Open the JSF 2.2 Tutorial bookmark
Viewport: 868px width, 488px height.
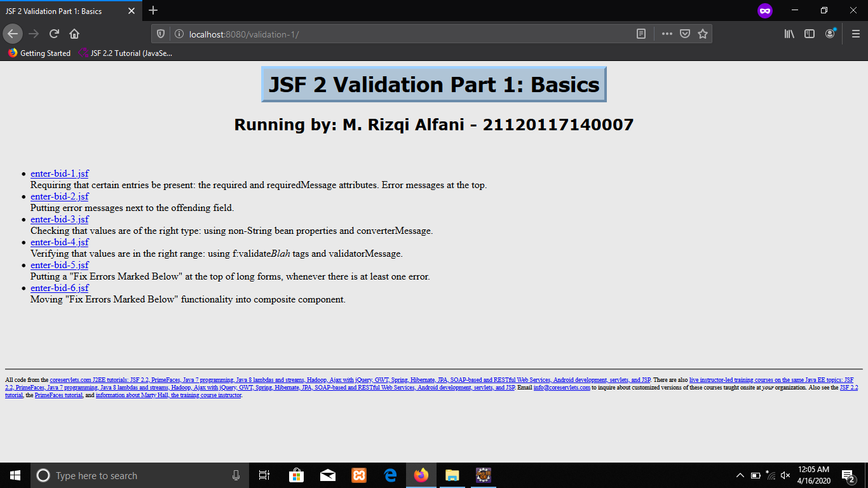coord(125,53)
